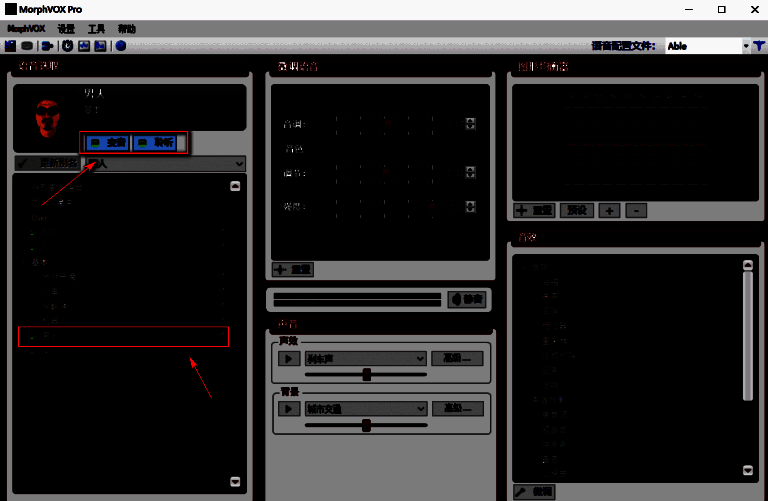Toggle the 聆听 listen button
The image size is (768, 501).
pos(155,143)
